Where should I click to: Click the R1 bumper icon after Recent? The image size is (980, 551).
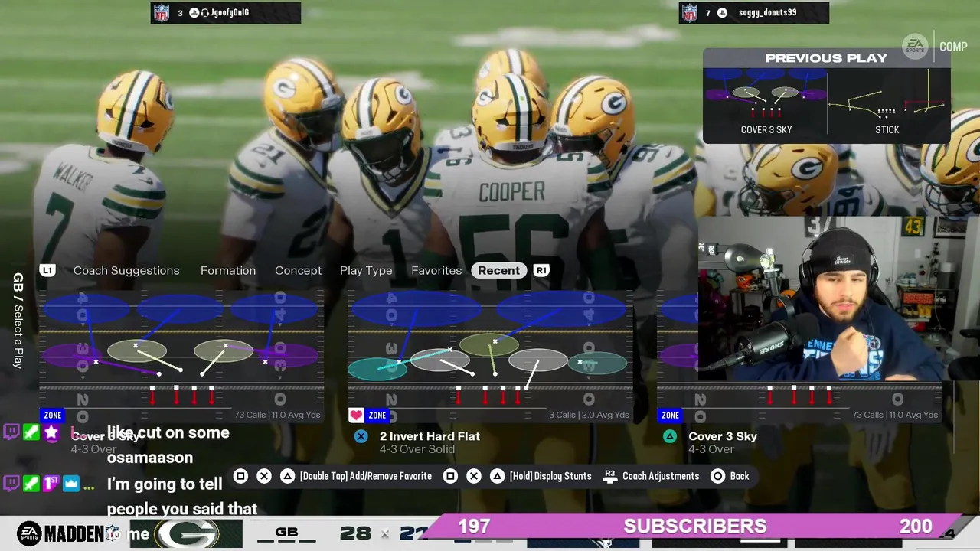click(541, 270)
